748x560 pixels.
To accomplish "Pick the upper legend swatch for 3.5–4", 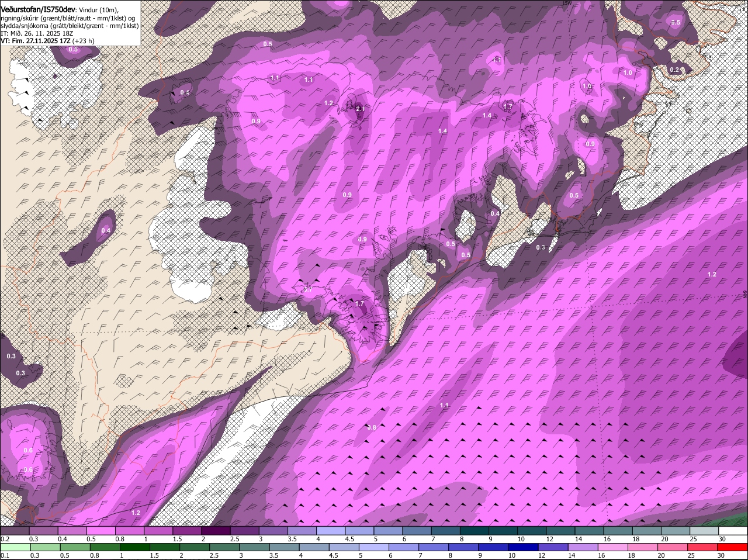I will pos(302,531).
